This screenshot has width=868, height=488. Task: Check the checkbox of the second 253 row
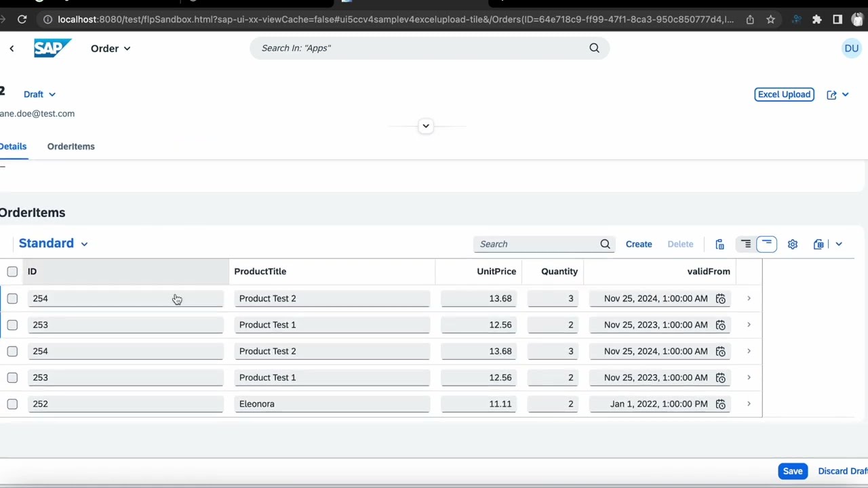coord(12,378)
